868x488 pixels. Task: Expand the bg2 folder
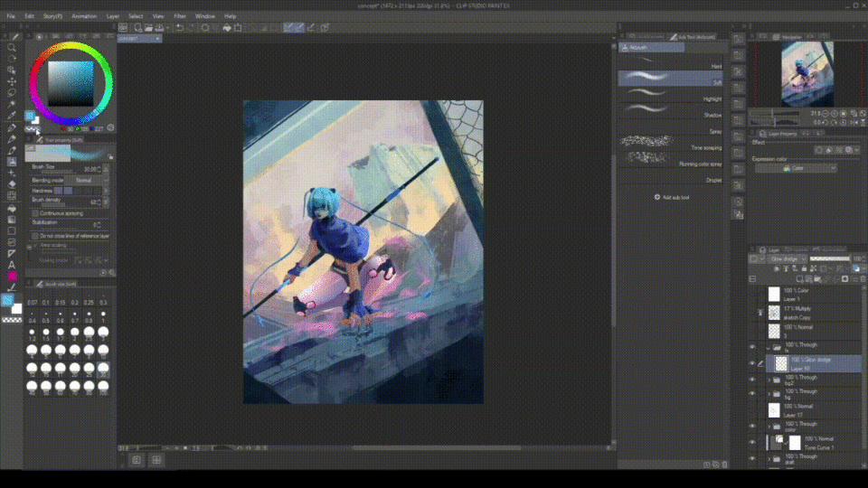coord(769,380)
